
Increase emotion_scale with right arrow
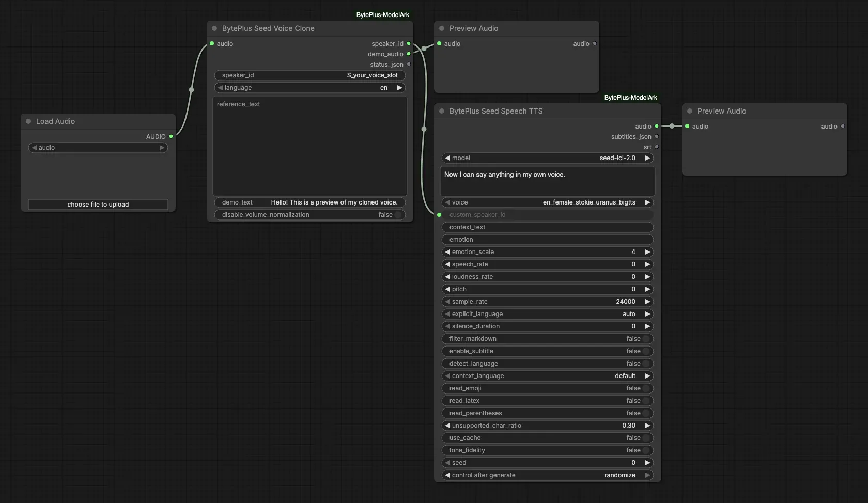pyautogui.click(x=647, y=252)
